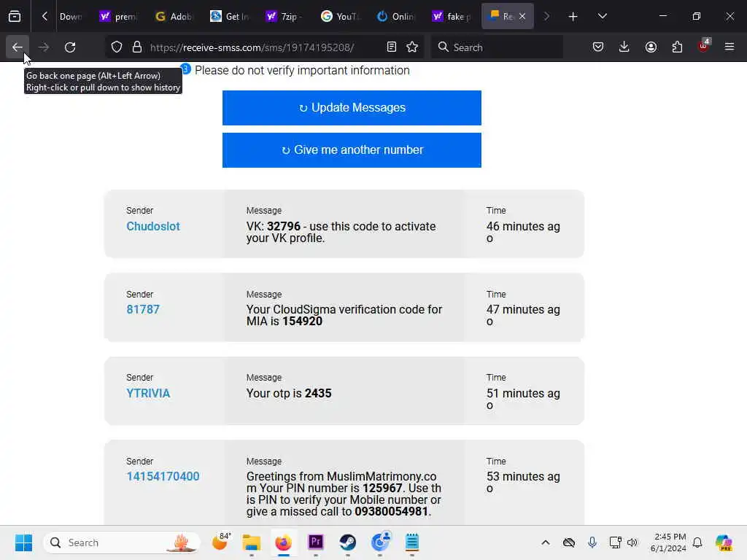Open the Downloads panel

coord(624,47)
